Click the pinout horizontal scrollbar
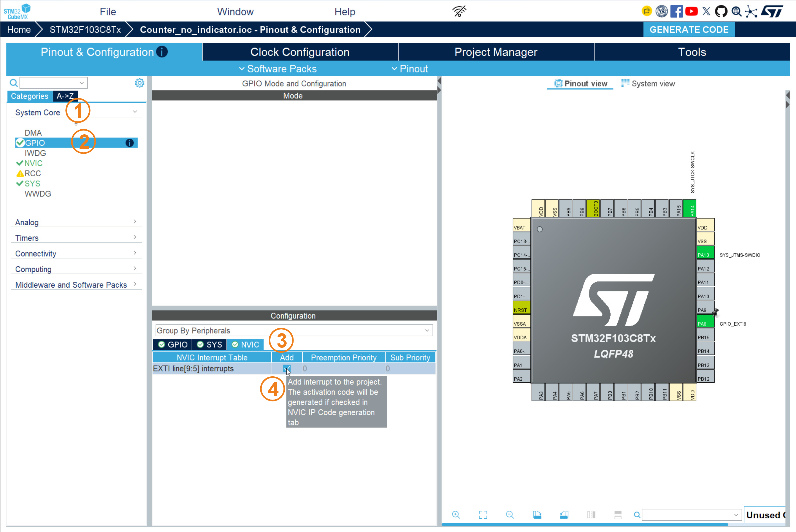This screenshot has width=796, height=532. tap(585, 525)
